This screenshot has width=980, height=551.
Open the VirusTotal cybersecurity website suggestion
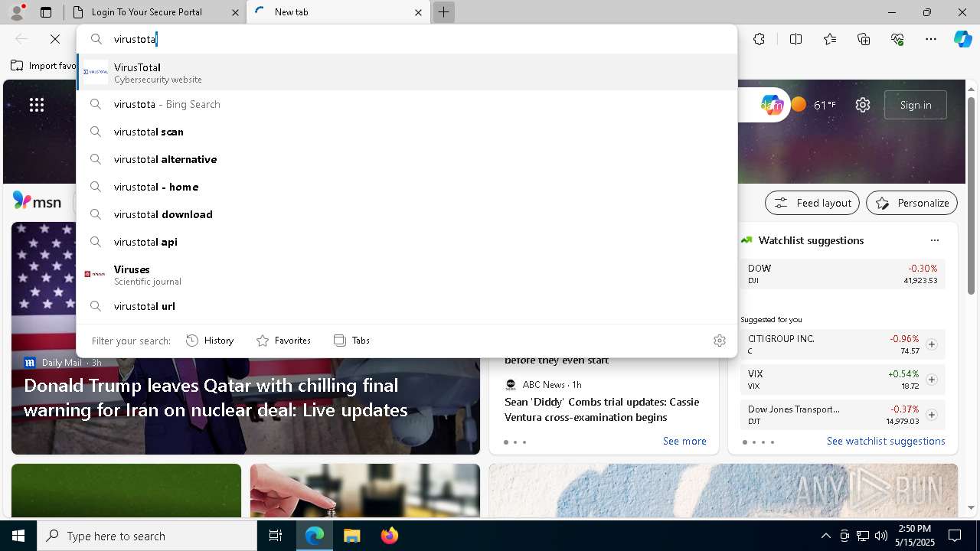point(407,72)
